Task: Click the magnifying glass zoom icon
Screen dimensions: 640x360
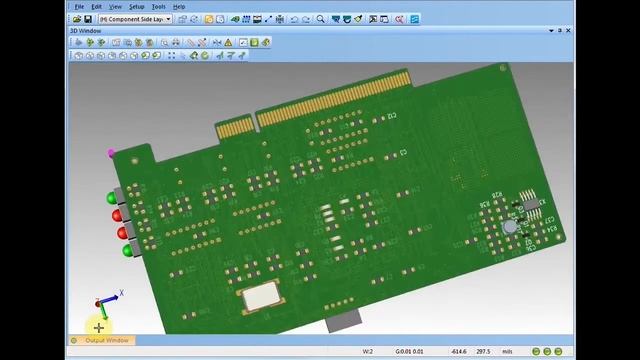Action: coord(321,19)
